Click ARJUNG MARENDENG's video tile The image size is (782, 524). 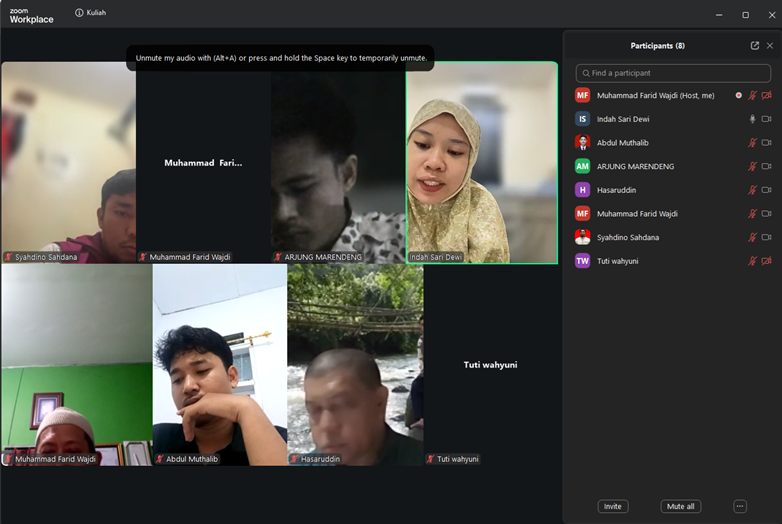338,163
